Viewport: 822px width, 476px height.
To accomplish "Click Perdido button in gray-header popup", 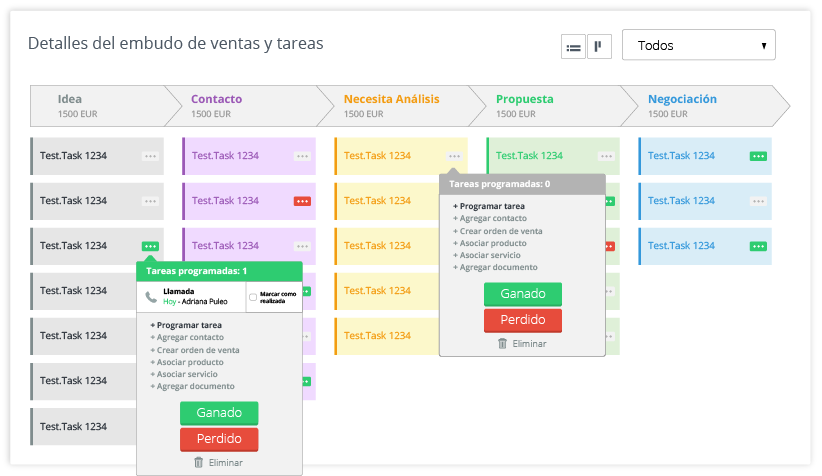I will point(523,320).
